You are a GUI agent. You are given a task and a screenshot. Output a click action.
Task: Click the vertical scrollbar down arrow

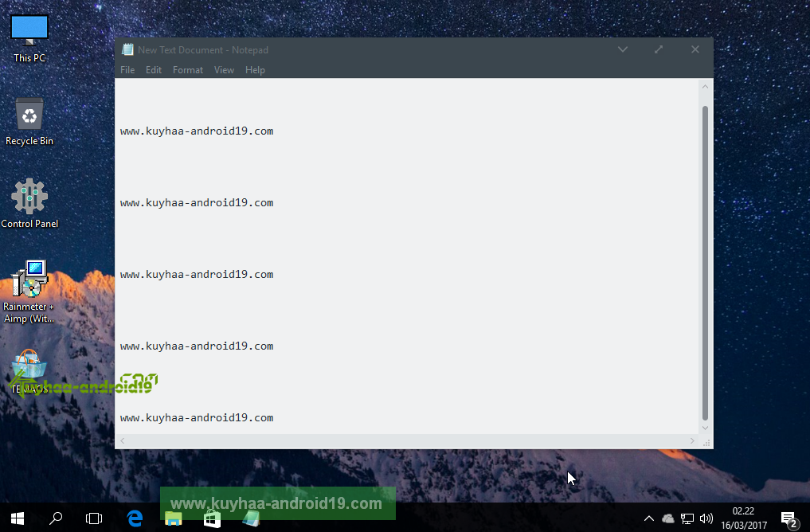pyautogui.click(x=705, y=428)
